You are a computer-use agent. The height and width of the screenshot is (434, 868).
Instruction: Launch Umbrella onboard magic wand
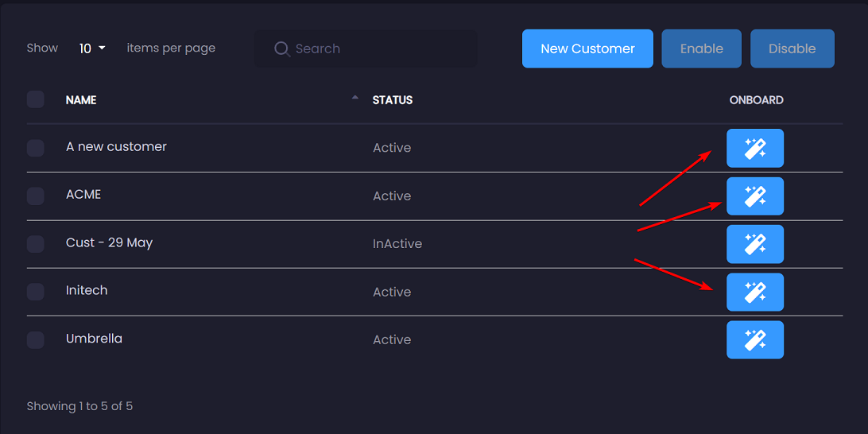755,340
